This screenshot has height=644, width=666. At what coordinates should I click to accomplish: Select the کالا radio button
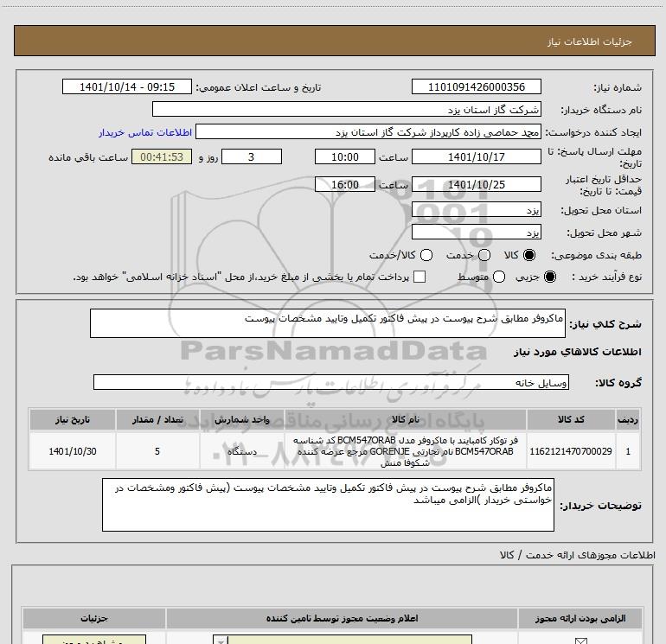[x=529, y=255]
